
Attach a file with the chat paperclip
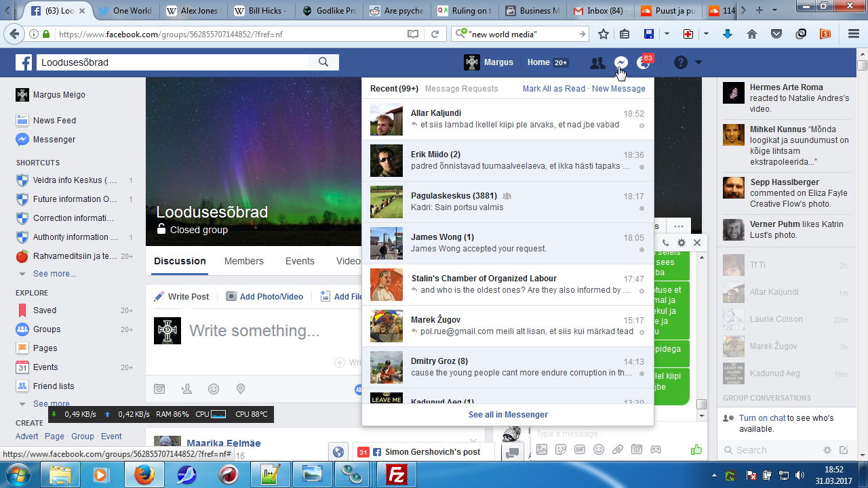click(x=618, y=449)
